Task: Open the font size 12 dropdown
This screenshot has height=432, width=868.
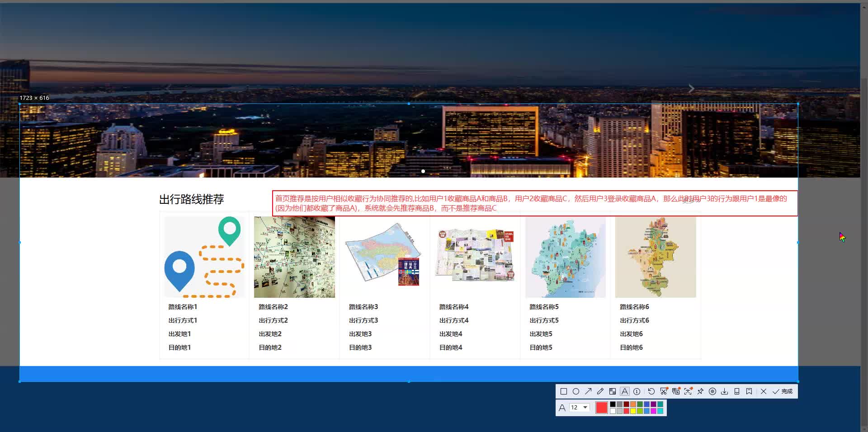Action: [x=579, y=408]
